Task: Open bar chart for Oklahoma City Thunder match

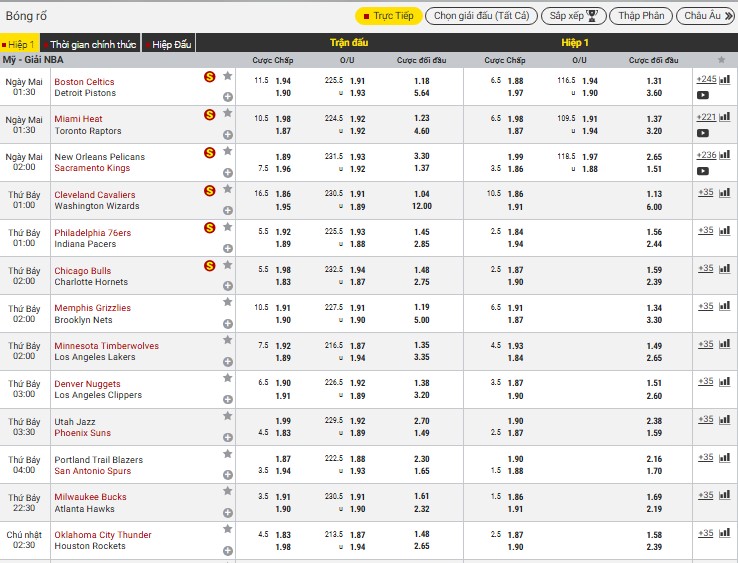Action: coord(725,533)
